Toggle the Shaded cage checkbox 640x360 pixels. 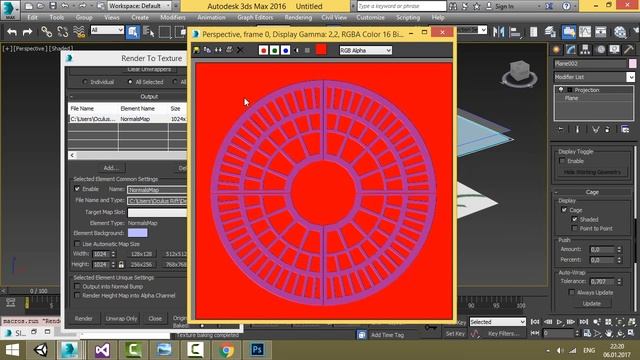click(575, 219)
